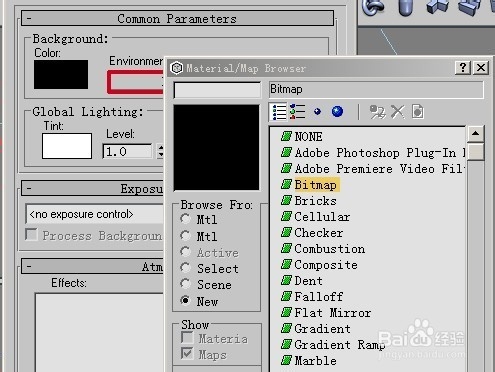Click the Level value field
495x372 pixels.
coord(127,152)
